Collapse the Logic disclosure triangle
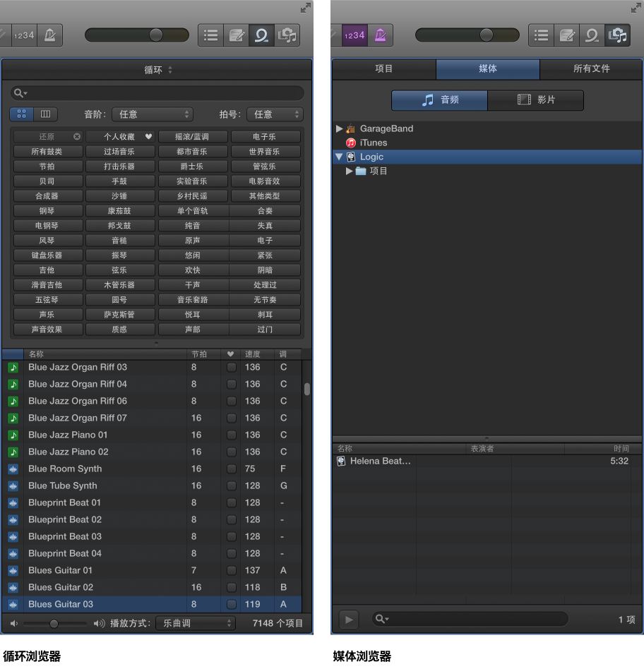Viewport: 644px width, 669px height. point(340,157)
